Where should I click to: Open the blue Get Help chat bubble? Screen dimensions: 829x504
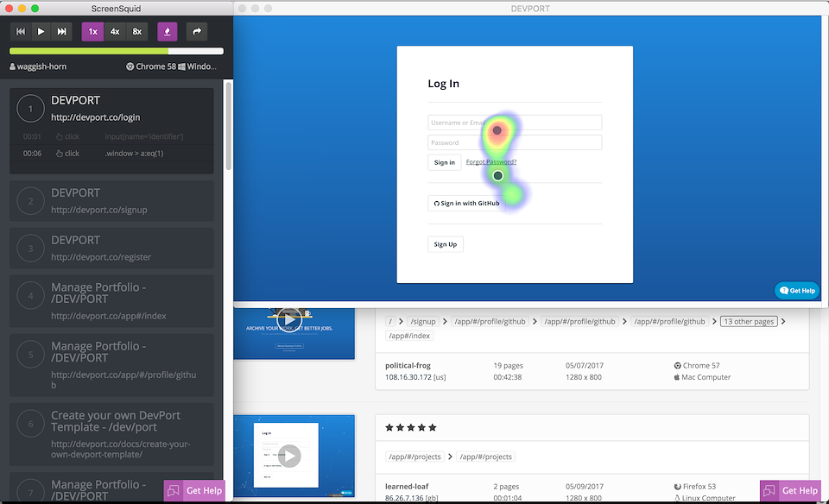tap(796, 291)
